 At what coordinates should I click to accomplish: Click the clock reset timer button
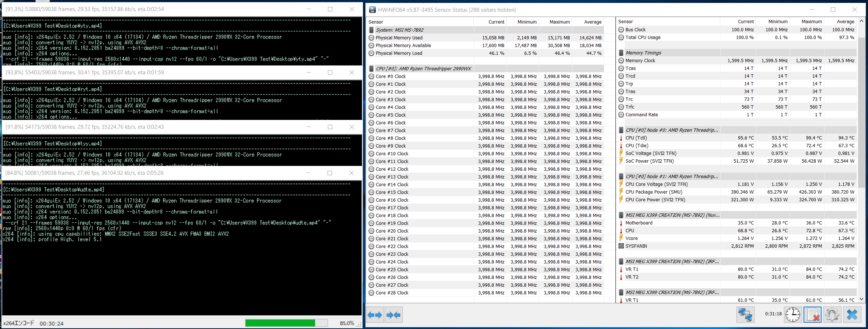(792, 315)
